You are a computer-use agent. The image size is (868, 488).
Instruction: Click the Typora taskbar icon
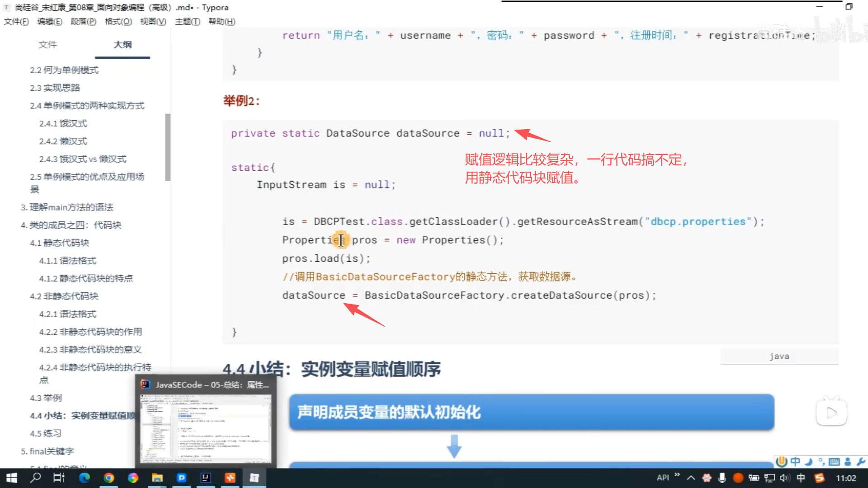(x=254, y=478)
